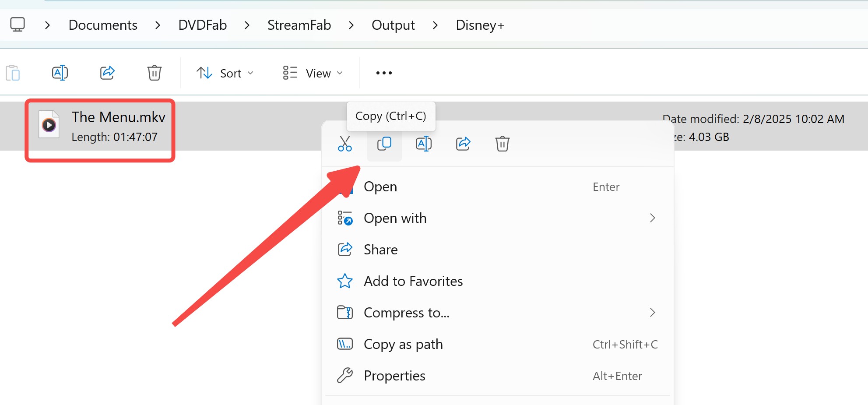Open the See more three-dots menu
Screen dimensions: 868x405
pos(384,73)
